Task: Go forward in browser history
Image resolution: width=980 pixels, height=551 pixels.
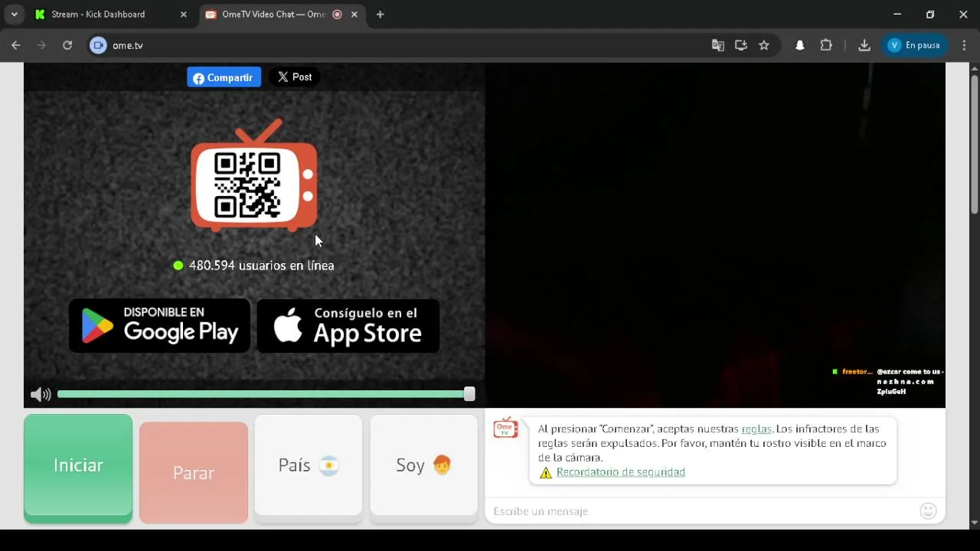Action: tap(41, 45)
